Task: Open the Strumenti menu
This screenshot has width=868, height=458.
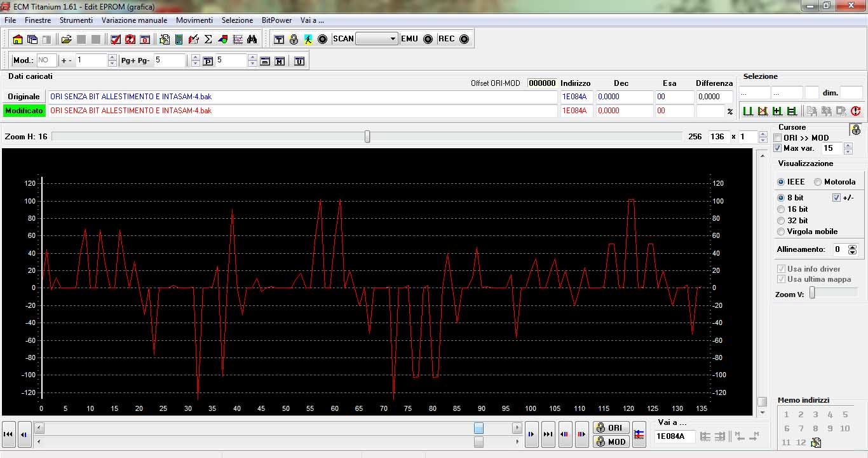Action: (76, 20)
